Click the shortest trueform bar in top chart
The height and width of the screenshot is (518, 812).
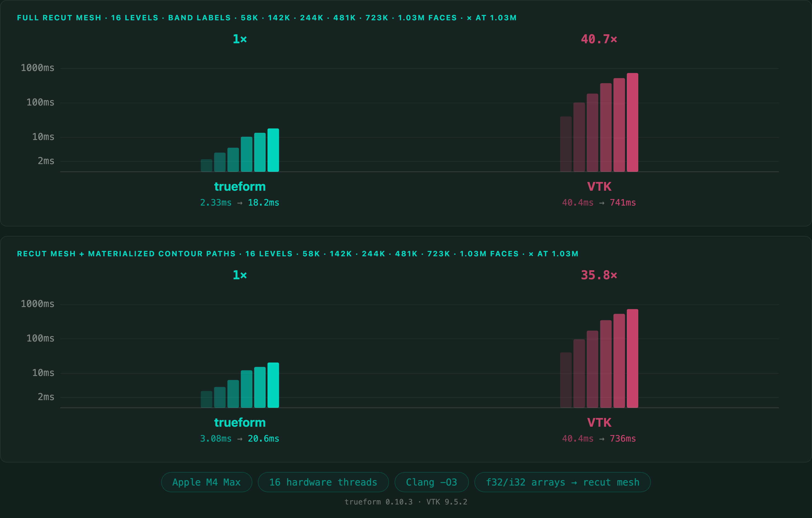coord(206,165)
